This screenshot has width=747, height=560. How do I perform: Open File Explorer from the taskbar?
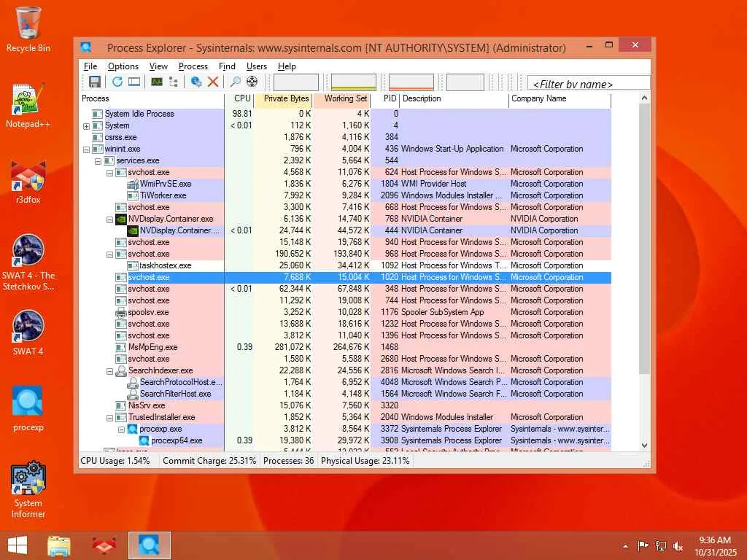(59, 545)
